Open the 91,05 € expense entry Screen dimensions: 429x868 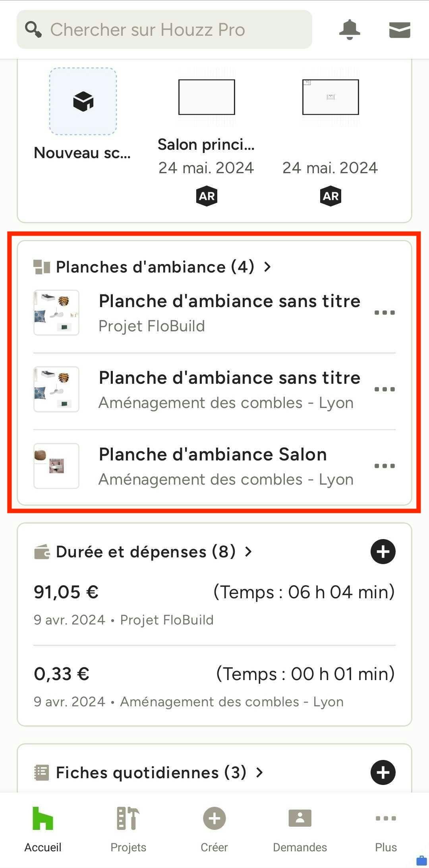click(214, 605)
